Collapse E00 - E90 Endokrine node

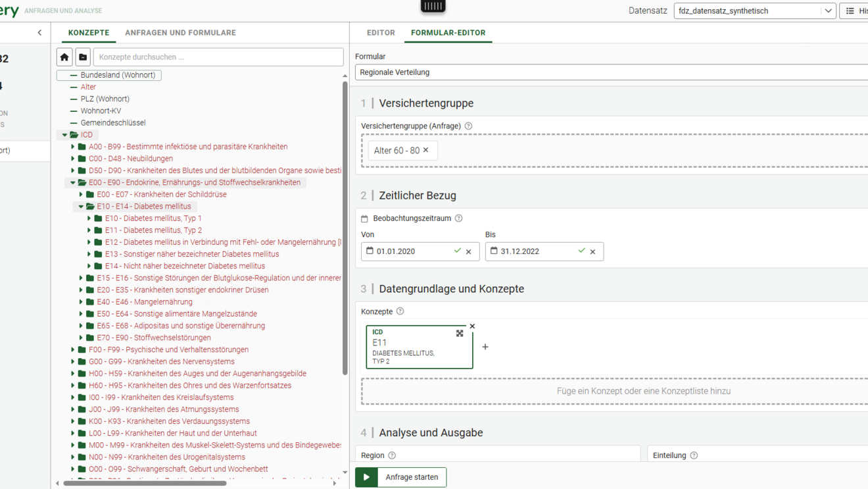click(73, 183)
